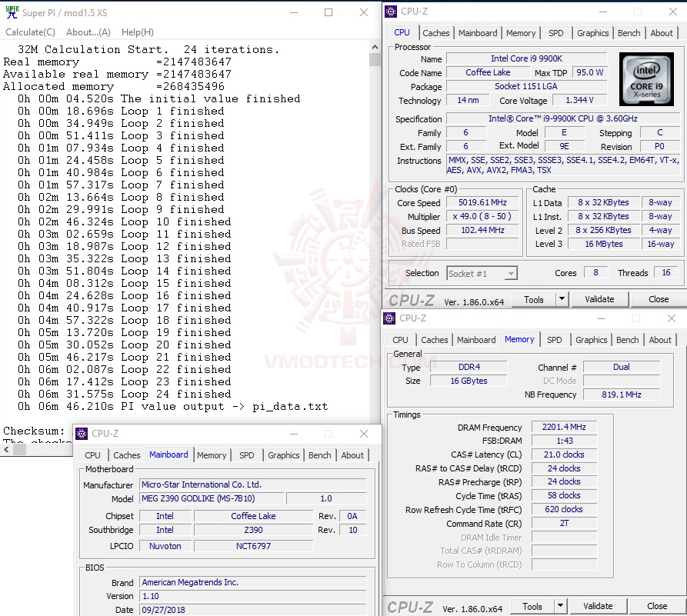Click the CPU-Z icon on the Mainboard window
The width and height of the screenshot is (687, 616).
(82, 434)
